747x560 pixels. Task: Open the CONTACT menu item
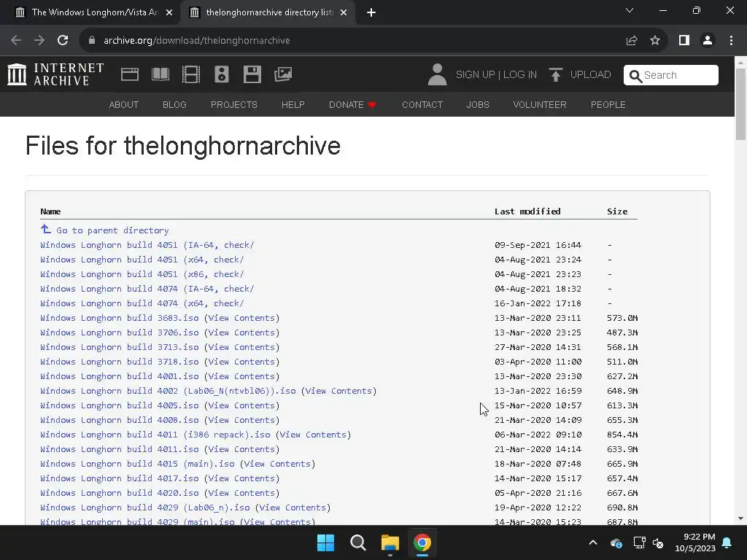(422, 105)
